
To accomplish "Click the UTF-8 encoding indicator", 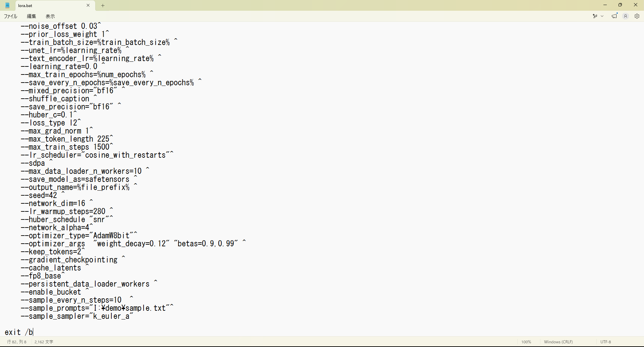I will 606,342.
